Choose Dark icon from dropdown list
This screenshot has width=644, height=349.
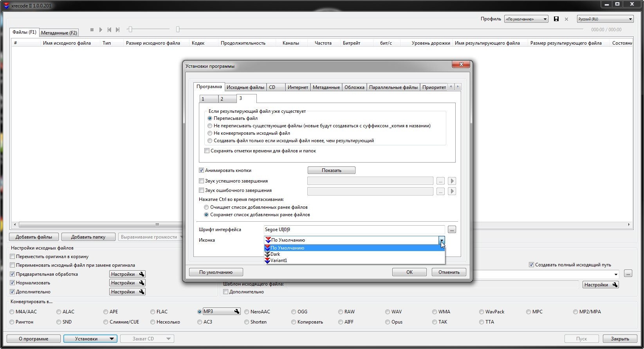coord(275,254)
